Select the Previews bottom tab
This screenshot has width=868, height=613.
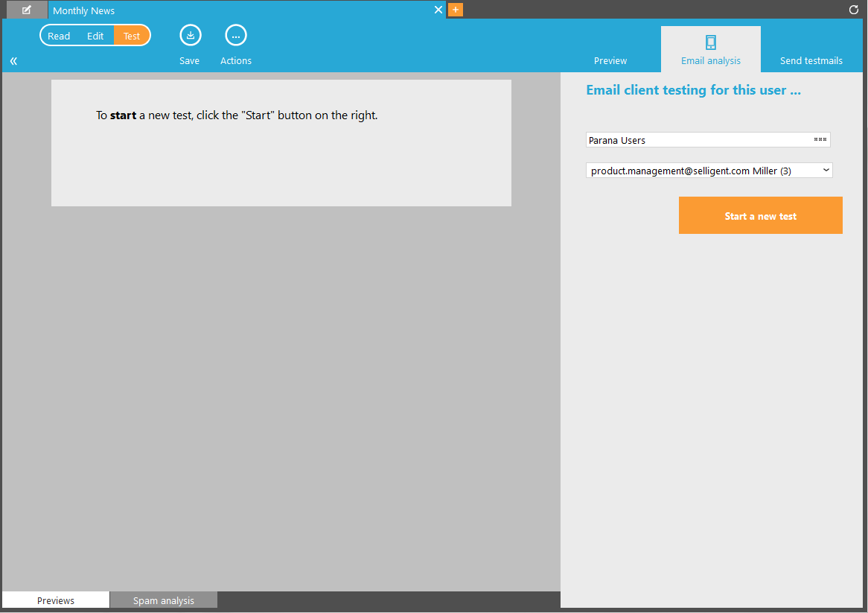point(56,600)
